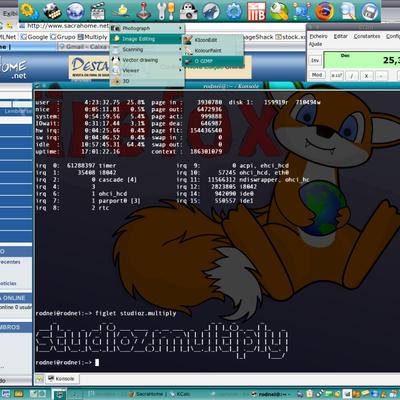Switch to virtual desktop 2 in pager
Image resolution: width=400 pixels, height=400 pixels.
[x=74, y=394]
